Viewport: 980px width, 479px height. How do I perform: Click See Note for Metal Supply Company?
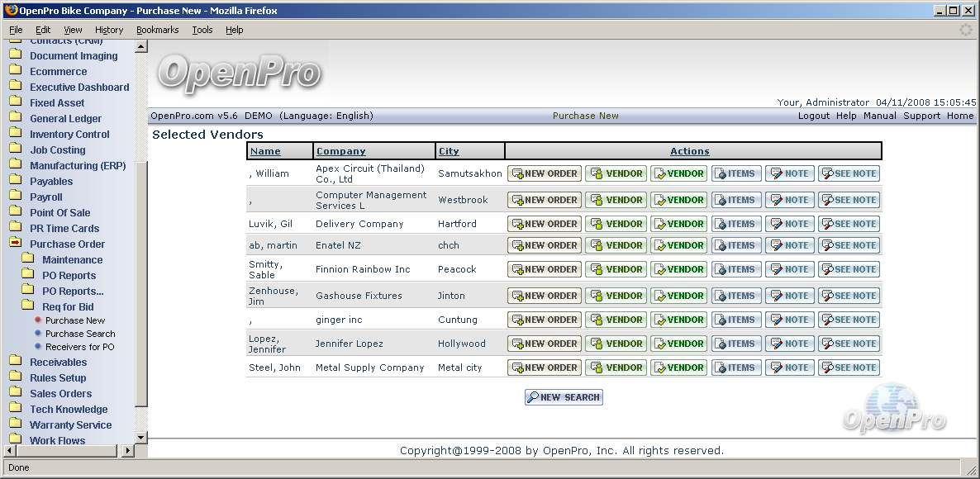pyautogui.click(x=849, y=368)
